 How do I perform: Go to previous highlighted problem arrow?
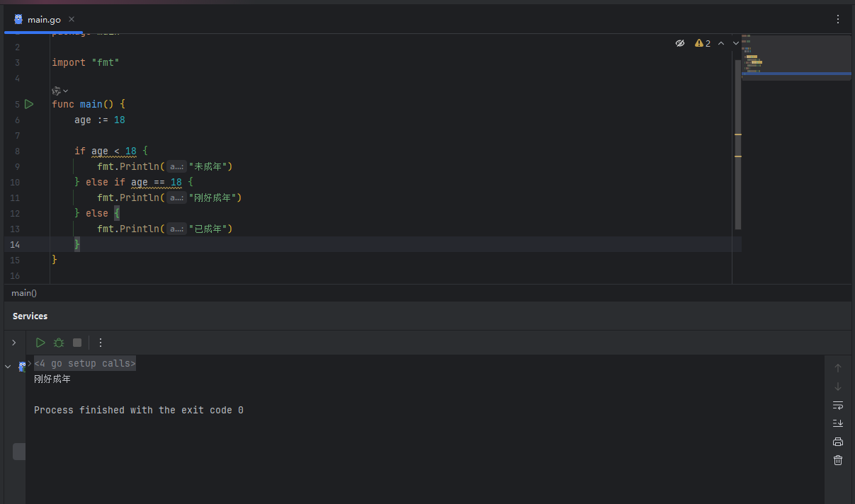(x=721, y=43)
